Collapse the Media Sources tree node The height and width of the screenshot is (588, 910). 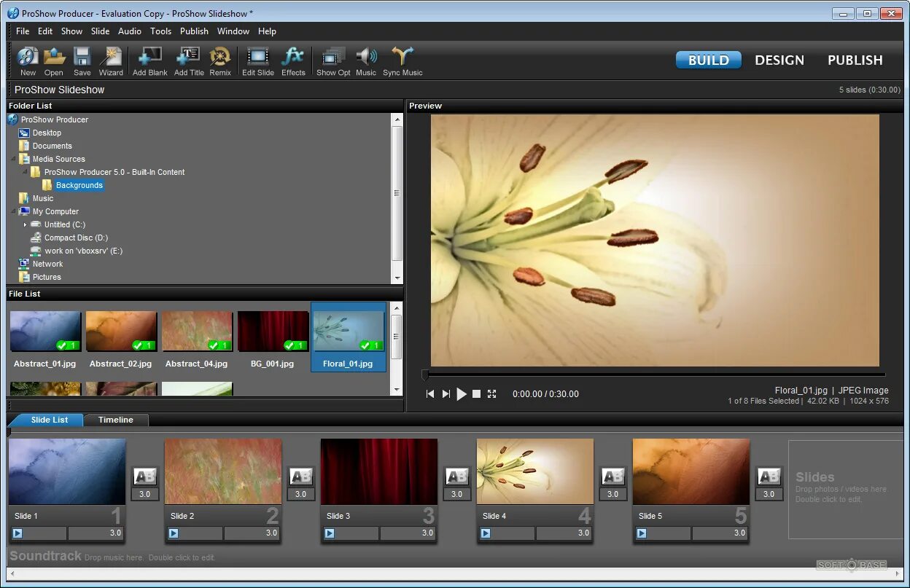[x=13, y=159]
